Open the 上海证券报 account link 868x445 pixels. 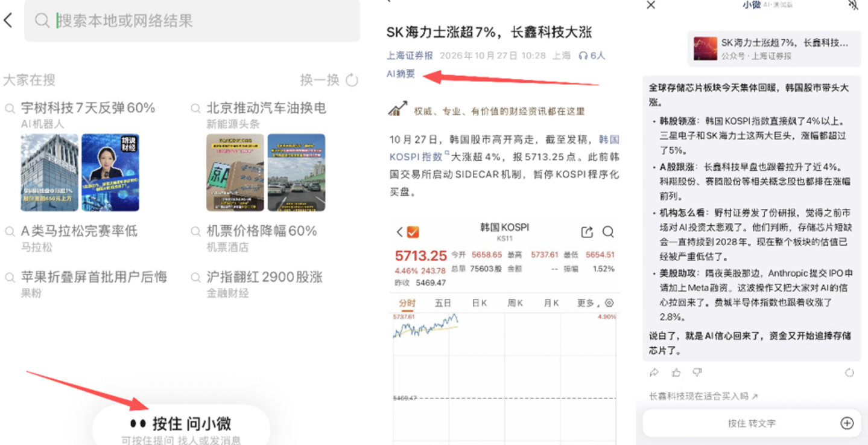click(410, 56)
